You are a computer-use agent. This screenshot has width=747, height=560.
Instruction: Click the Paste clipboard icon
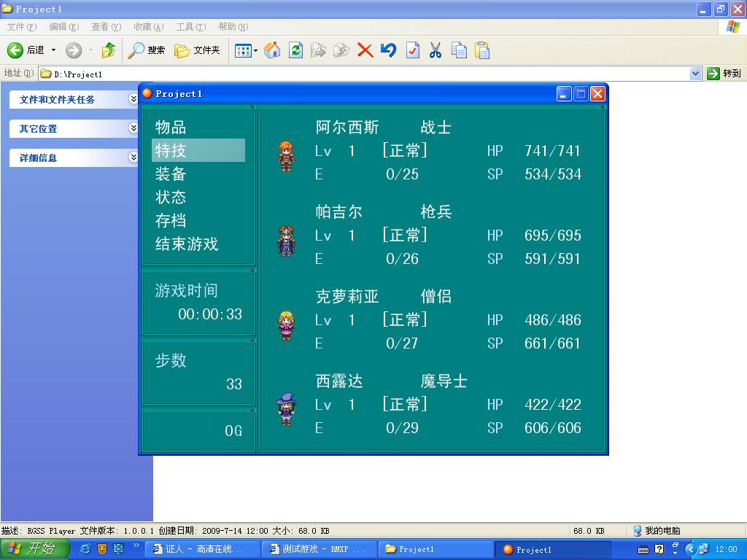coord(482,50)
